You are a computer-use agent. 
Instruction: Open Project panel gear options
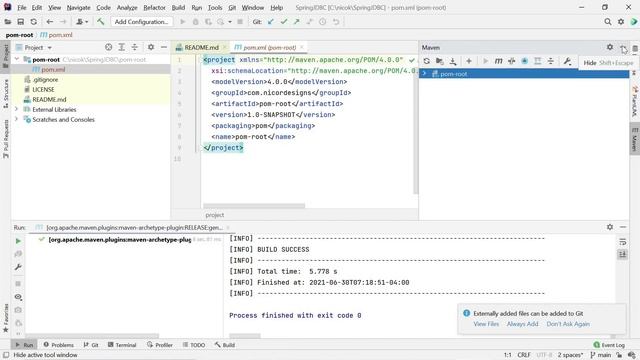(x=151, y=47)
